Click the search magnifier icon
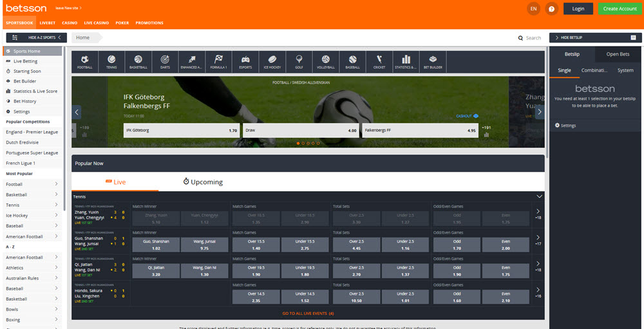This screenshot has width=644, height=329. click(x=520, y=38)
